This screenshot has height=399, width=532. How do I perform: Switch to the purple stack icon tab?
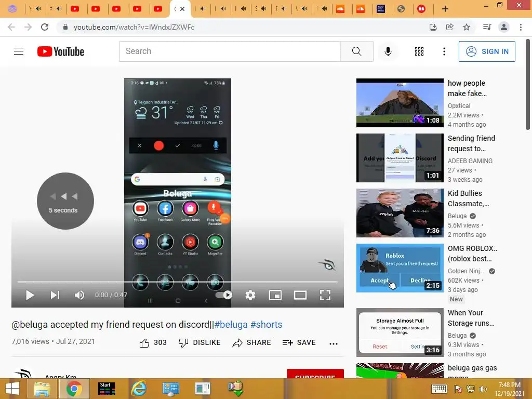click(12, 9)
